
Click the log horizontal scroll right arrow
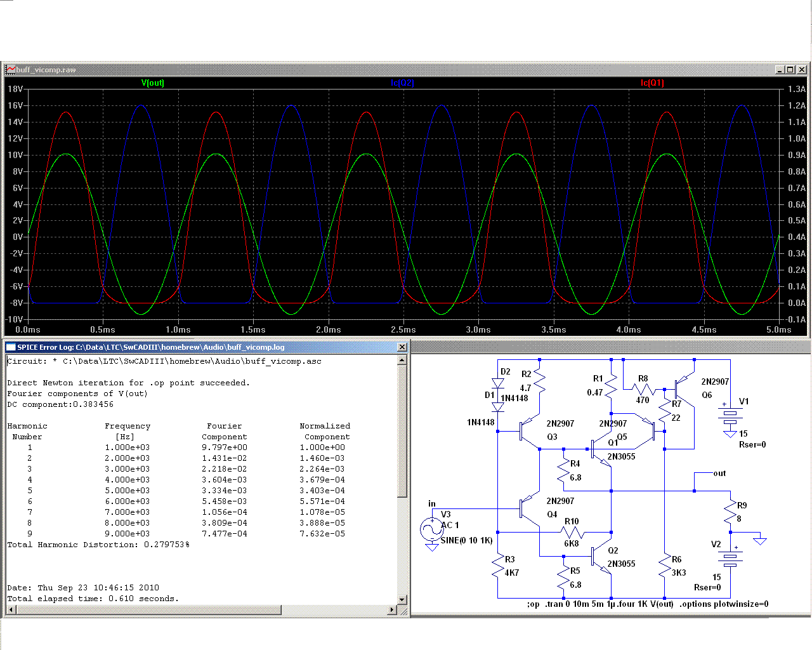pos(391,610)
